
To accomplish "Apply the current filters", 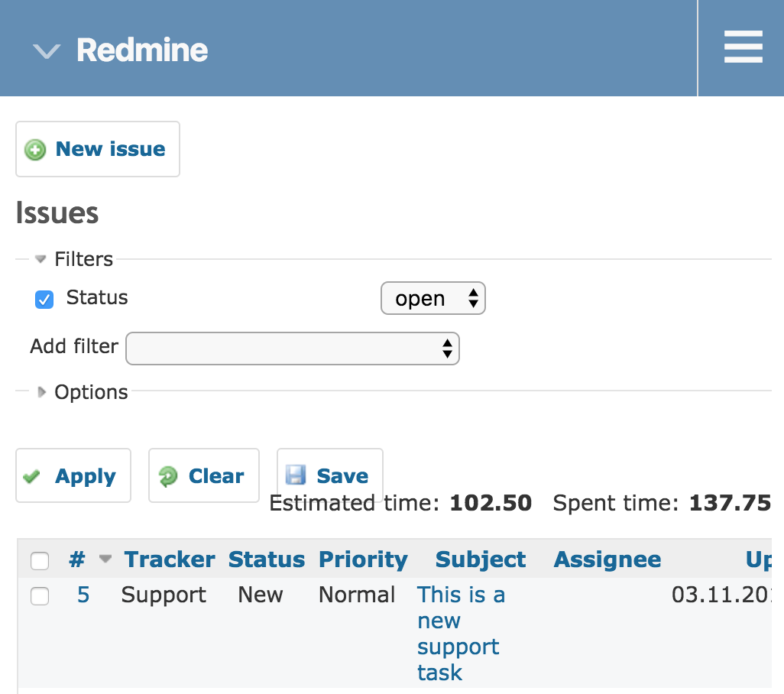I will [73, 475].
